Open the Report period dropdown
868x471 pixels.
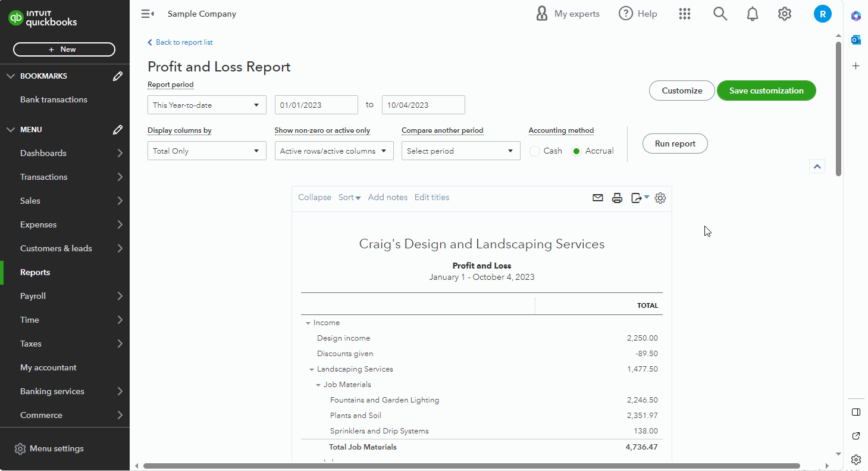[x=206, y=105]
